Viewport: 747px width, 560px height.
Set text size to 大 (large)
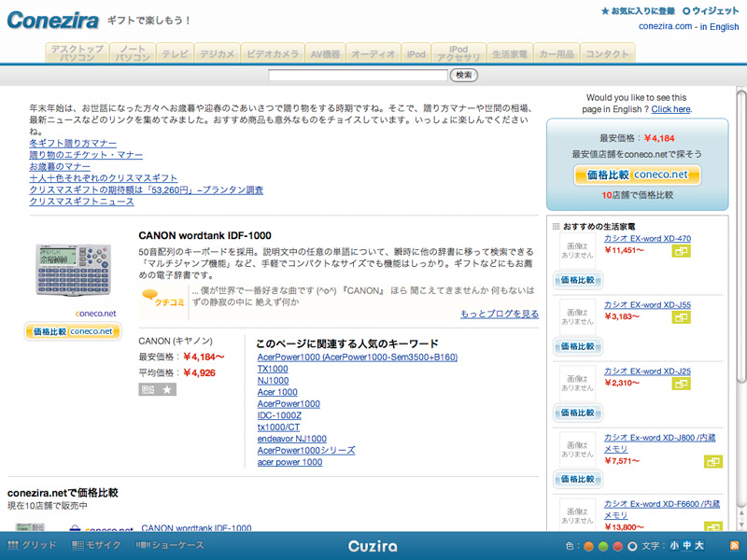click(x=699, y=545)
